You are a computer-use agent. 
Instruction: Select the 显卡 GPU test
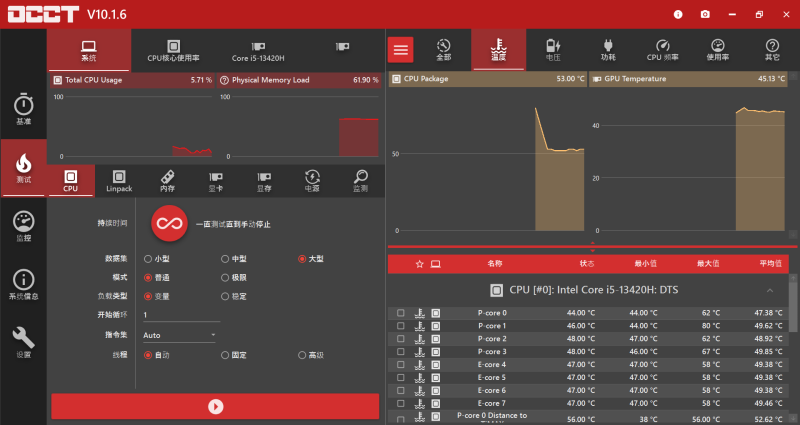point(216,181)
